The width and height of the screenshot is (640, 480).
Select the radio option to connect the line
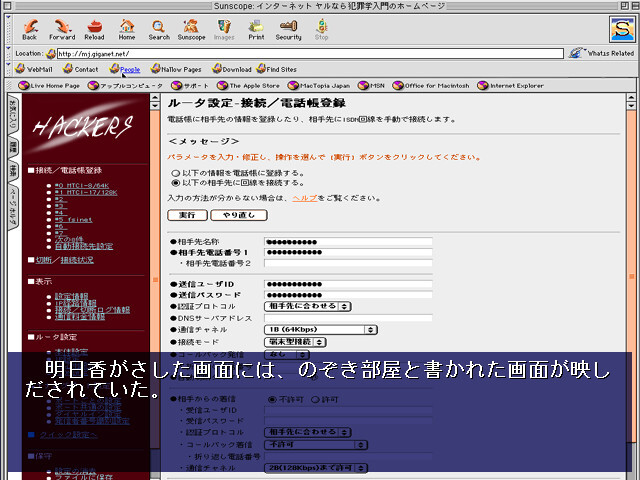click(175, 183)
